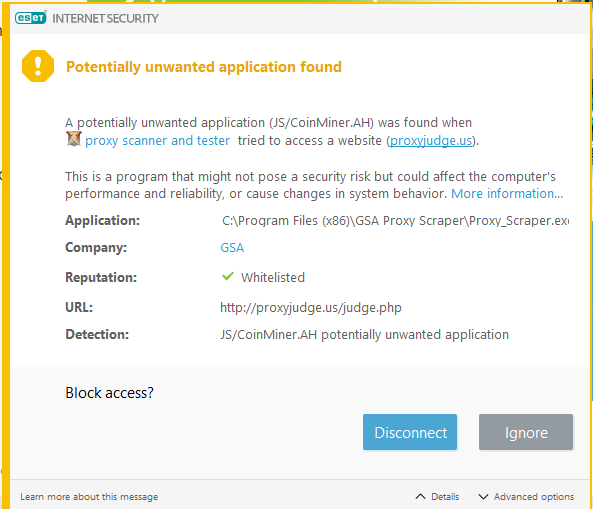Click the JS/CoinMiner.AH detection value
This screenshot has height=509, width=593.
365,335
